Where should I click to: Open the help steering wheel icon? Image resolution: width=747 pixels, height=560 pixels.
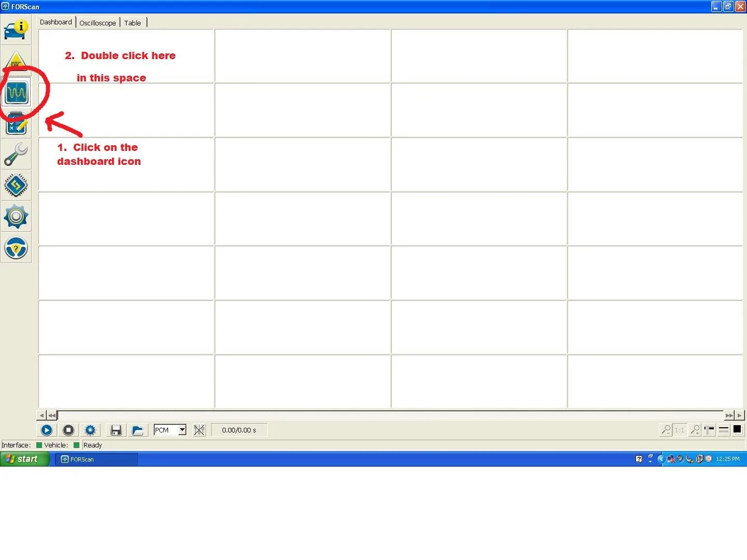point(16,248)
